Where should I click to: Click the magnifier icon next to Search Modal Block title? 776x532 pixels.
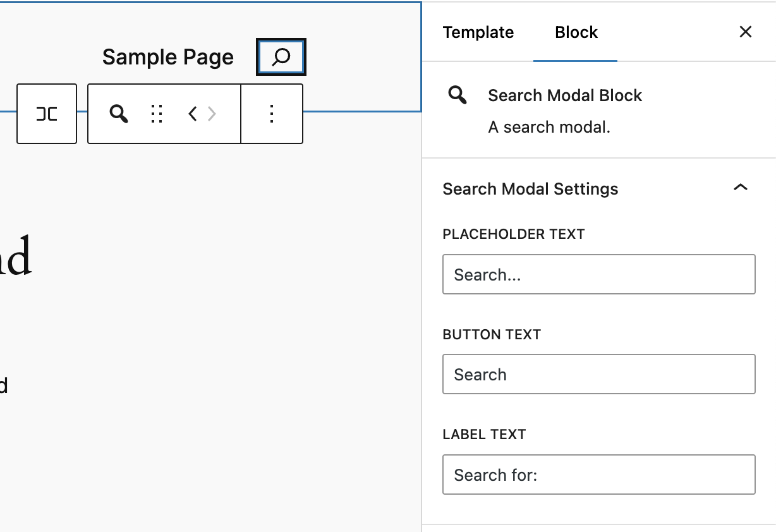click(458, 95)
